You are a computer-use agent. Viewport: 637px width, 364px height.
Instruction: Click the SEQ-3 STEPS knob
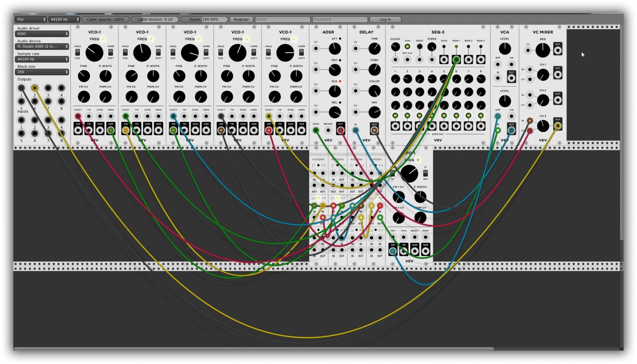tap(432, 47)
